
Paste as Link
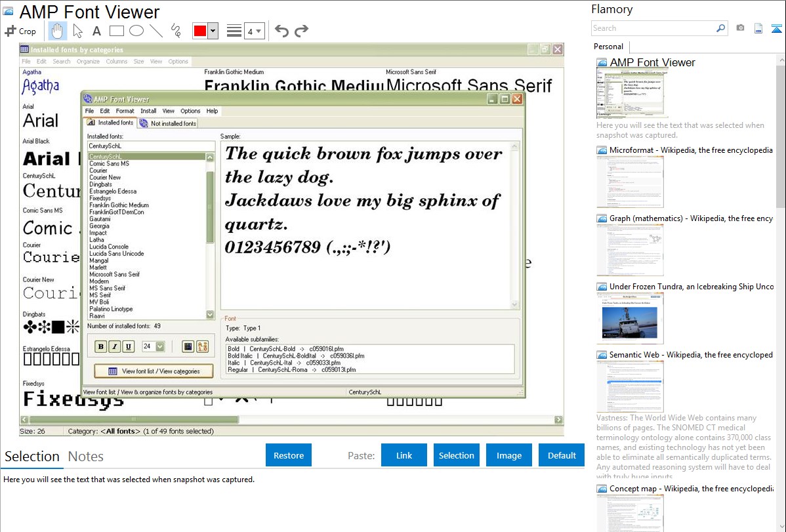404,455
